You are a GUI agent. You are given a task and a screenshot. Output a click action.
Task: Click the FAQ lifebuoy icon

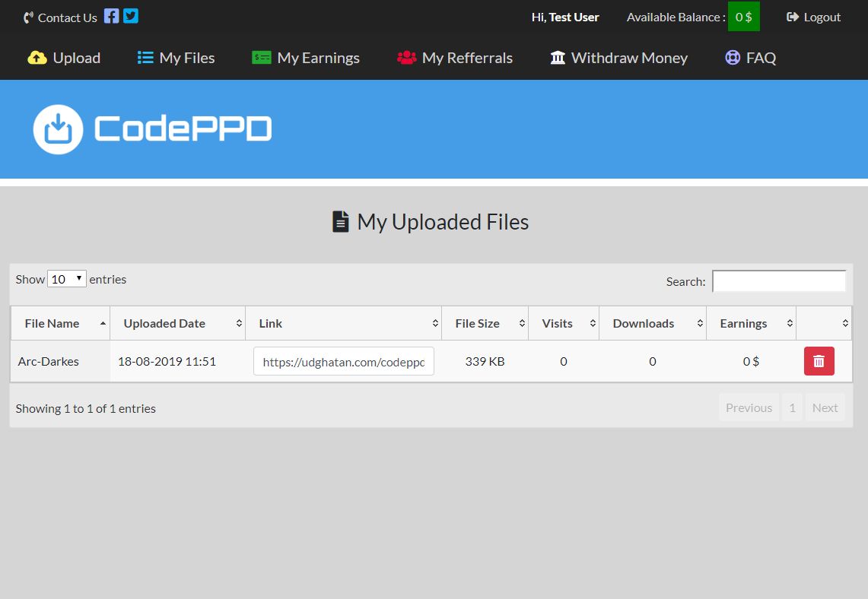pos(733,58)
